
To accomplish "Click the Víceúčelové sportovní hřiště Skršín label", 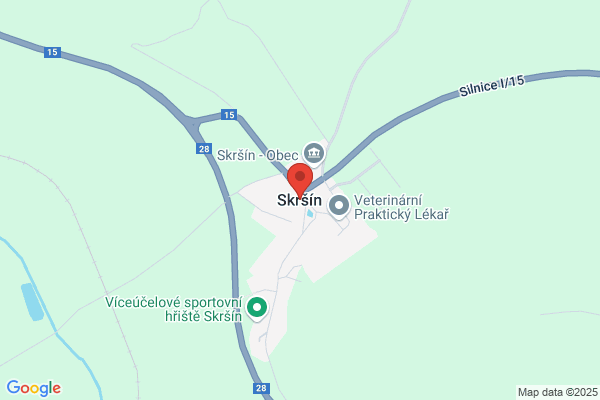I will pyautogui.click(x=174, y=309).
